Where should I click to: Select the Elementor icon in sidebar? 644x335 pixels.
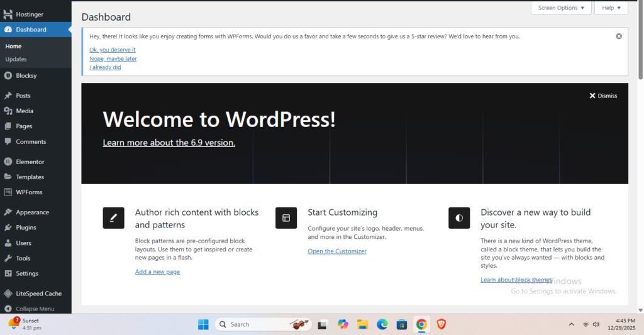[x=8, y=162]
